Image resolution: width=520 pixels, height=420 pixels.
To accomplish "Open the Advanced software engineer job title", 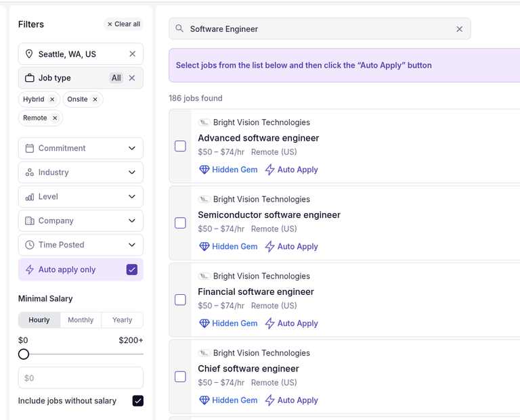I will click(259, 138).
